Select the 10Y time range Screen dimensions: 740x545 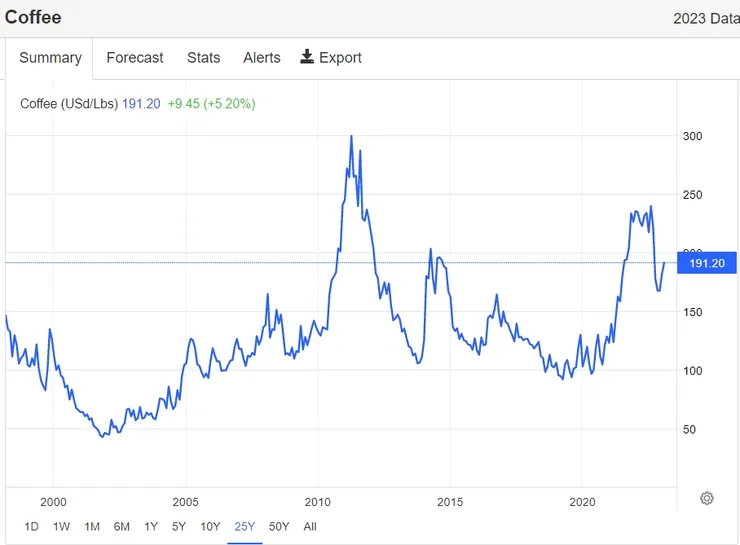[210, 526]
